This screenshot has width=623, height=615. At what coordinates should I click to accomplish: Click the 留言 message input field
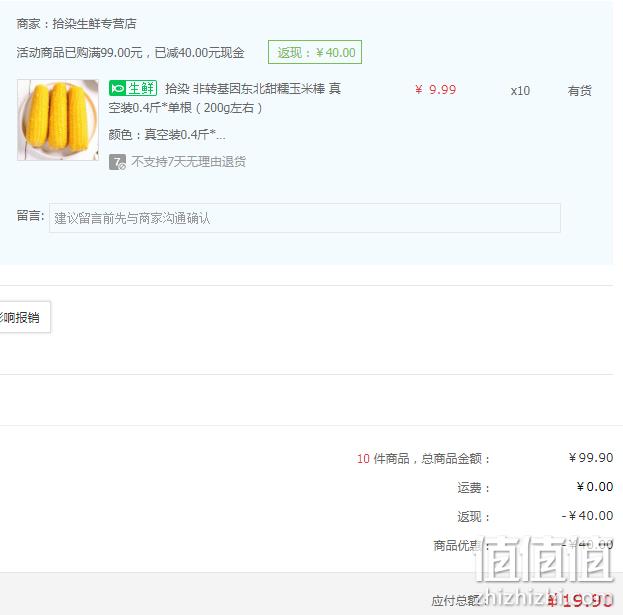coord(305,218)
